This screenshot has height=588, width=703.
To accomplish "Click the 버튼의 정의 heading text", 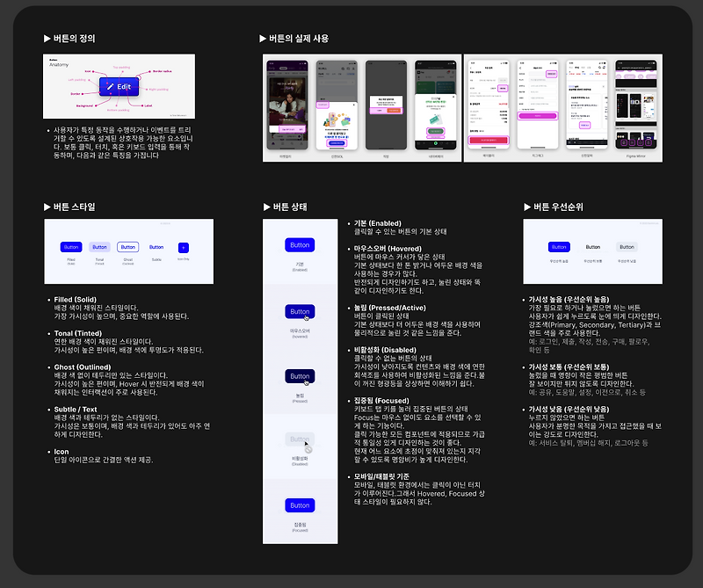I will point(75,39).
